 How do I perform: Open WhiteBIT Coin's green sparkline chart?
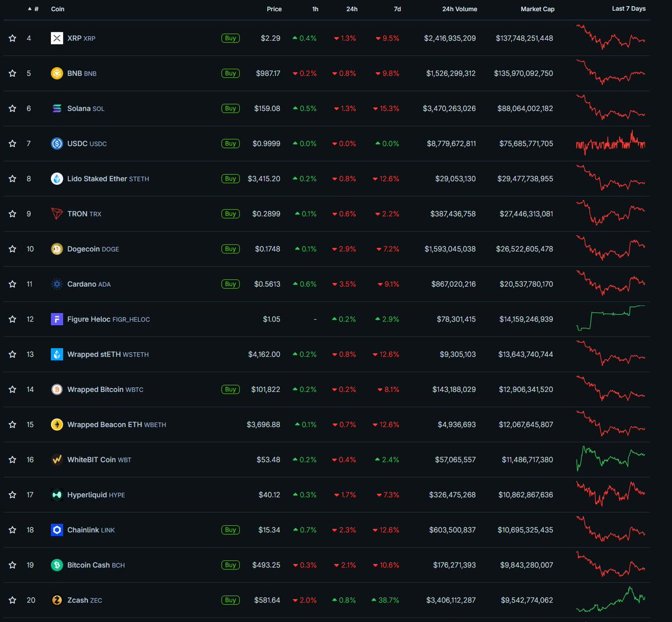click(610, 459)
